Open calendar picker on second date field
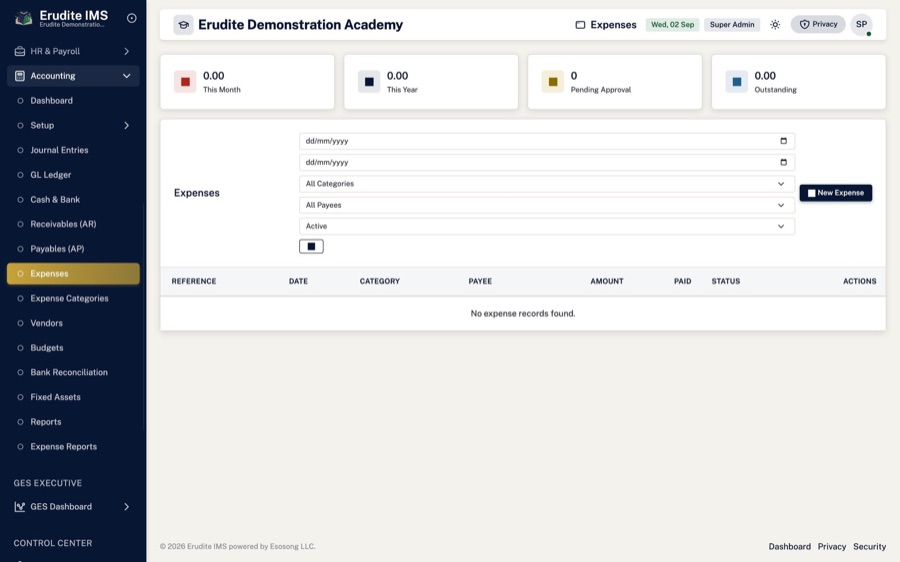This screenshot has height=562, width=900. click(783, 162)
